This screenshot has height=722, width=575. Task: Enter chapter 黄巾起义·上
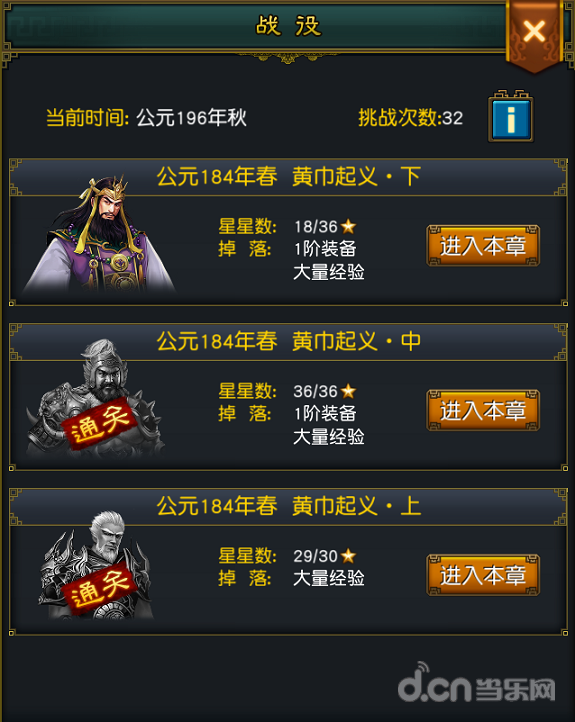pyautogui.click(x=483, y=575)
